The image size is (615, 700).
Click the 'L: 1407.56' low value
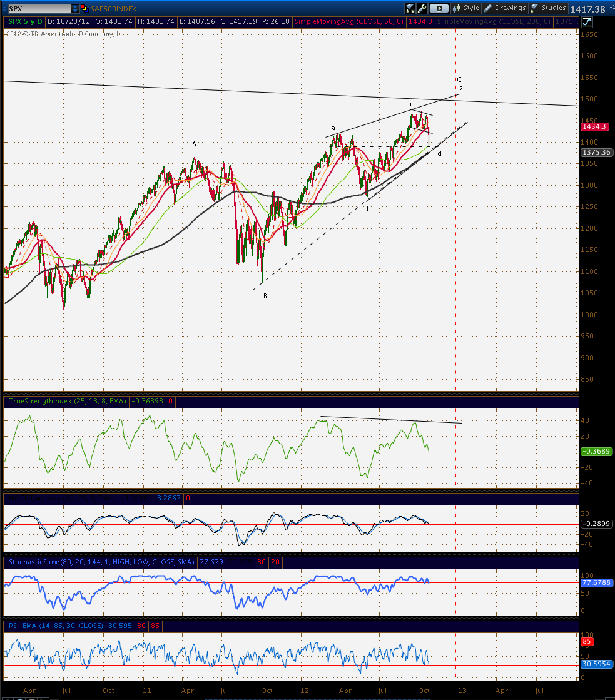(197, 21)
